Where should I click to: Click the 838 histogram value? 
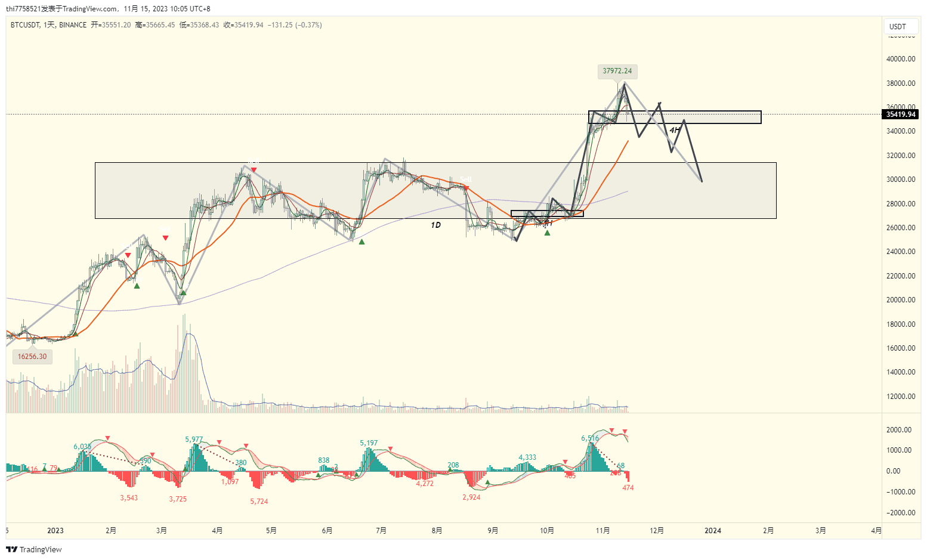pyautogui.click(x=324, y=460)
